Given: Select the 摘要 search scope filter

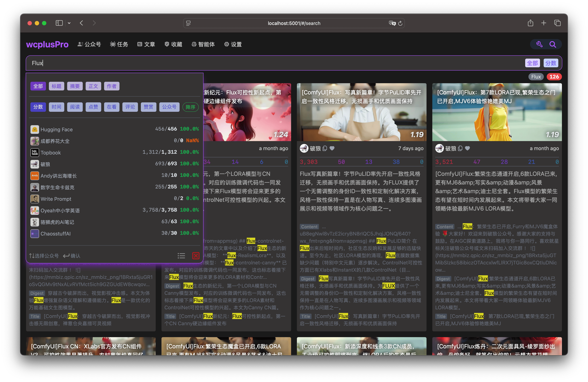Looking at the screenshot, I should [75, 86].
